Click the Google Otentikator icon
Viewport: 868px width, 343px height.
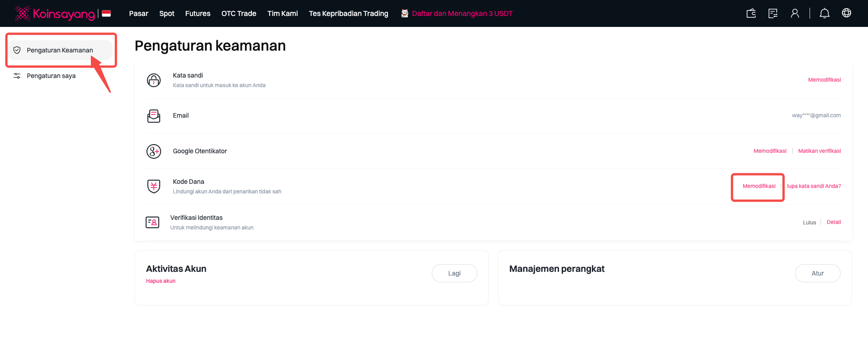(154, 151)
